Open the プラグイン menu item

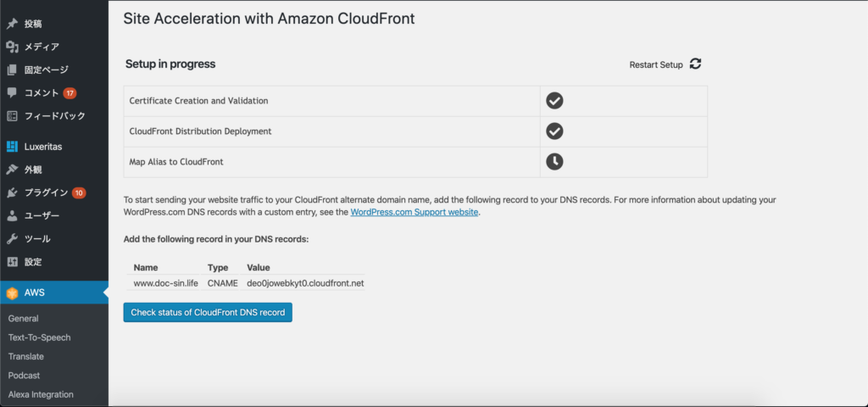[54, 192]
